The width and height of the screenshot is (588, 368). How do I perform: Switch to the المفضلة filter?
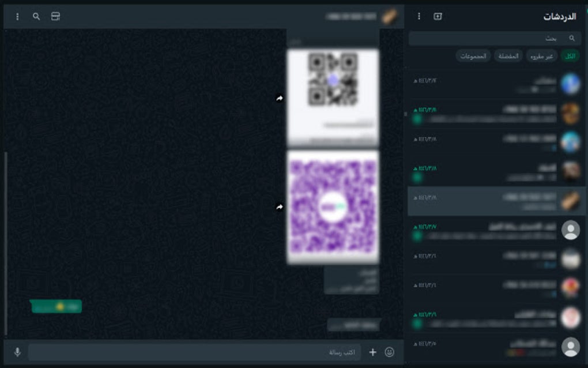[508, 56]
